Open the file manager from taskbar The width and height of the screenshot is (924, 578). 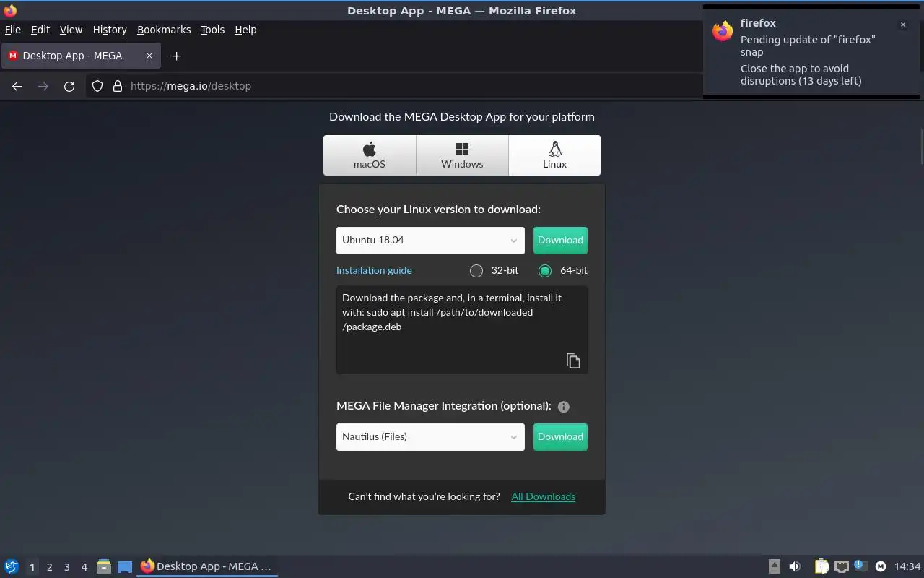click(x=104, y=566)
